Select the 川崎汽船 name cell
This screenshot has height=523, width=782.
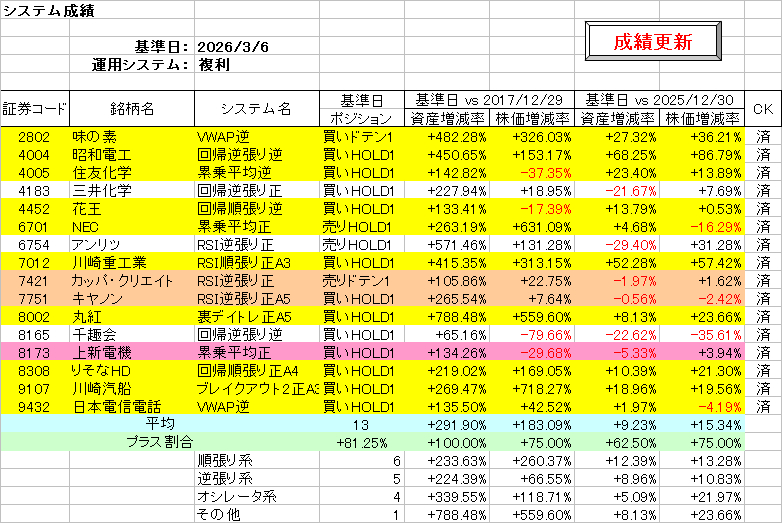[x=132, y=388]
